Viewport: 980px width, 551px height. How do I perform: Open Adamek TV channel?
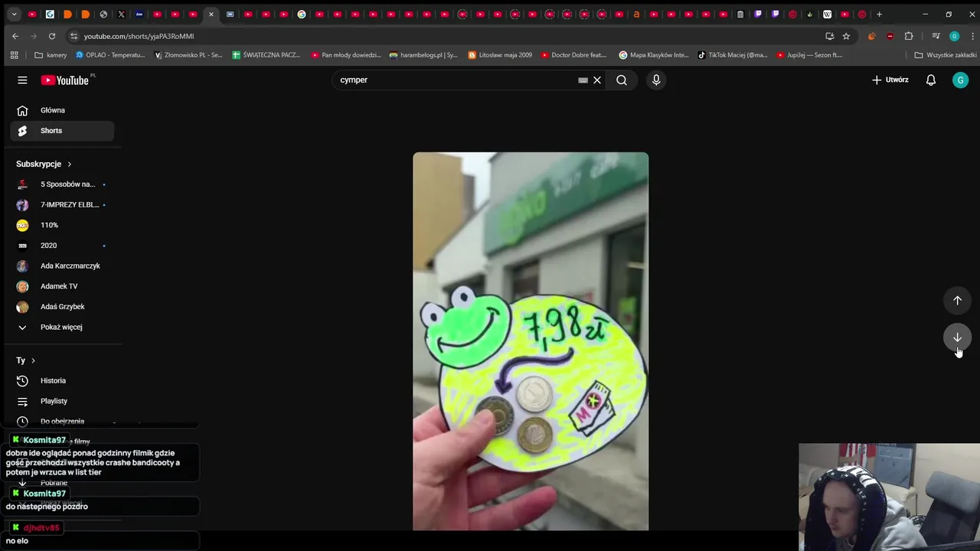pyautogui.click(x=62, y=286)
